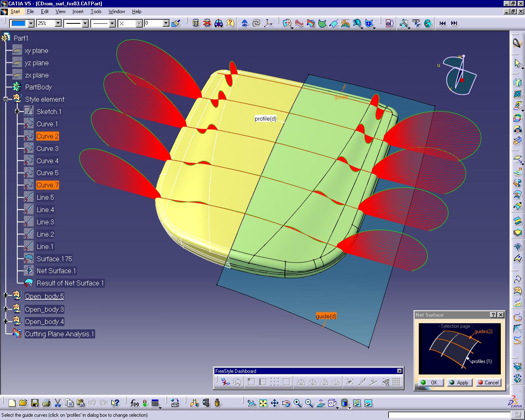Click the What's This help cursor icon
Screen dimensions: 525x420
tap(115, 403)
